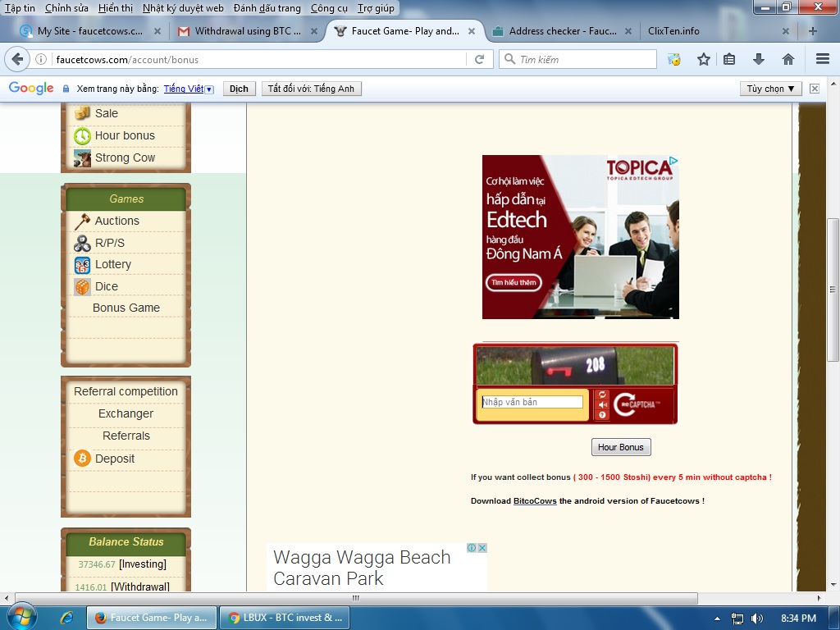Screen dimensions: 840x630
Task: Click the Lottery balls icon
Action: click(x=82, y=265)
